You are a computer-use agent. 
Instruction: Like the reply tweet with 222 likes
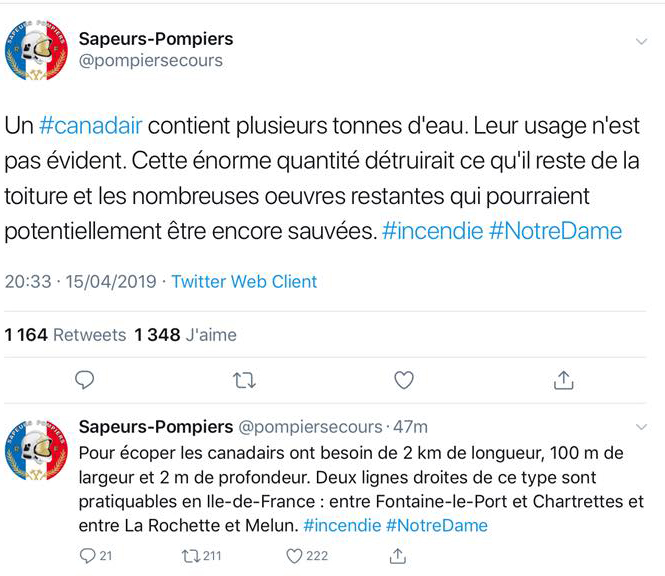pyautogui.click(x=295, y=555)
